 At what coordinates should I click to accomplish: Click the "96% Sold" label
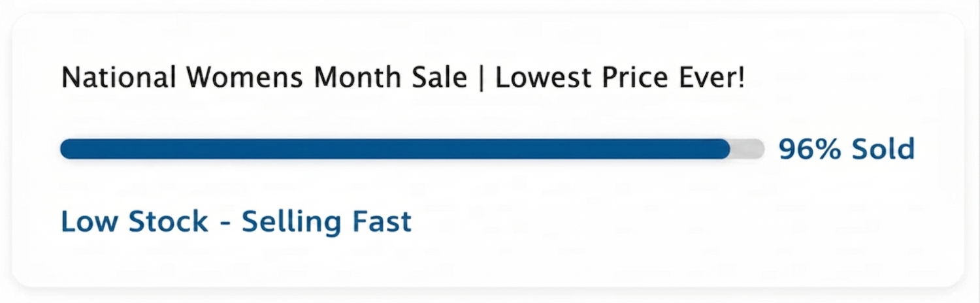[x=846, y=150]
